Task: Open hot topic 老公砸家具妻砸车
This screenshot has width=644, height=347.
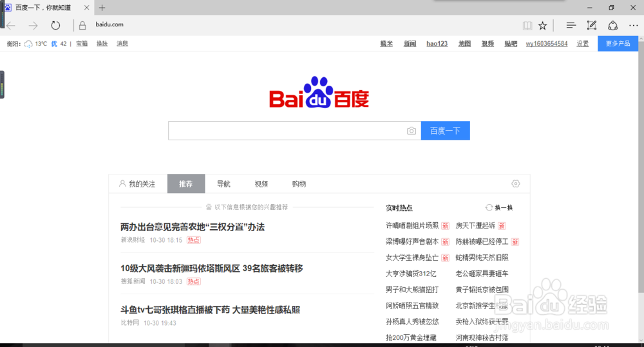Action: pos(482,274)
